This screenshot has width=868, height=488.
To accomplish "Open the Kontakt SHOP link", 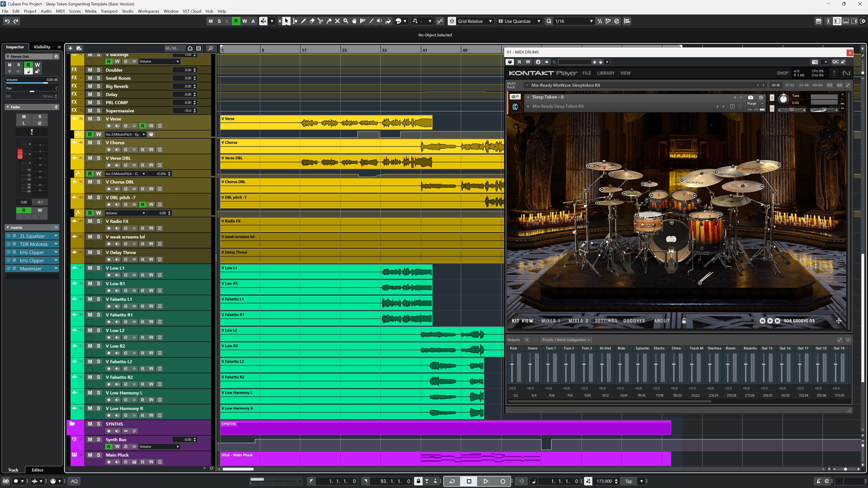I will [x=782, y=73].
